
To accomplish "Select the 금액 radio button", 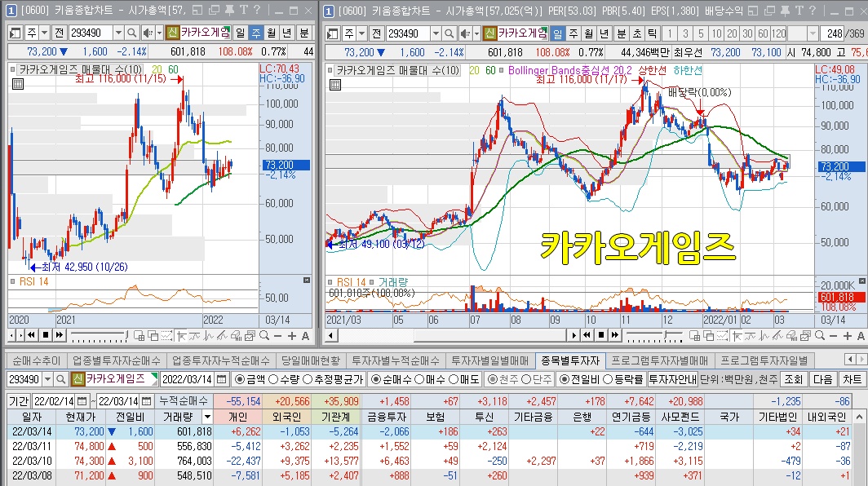I will pyautogui.click(x=240, y=379).
